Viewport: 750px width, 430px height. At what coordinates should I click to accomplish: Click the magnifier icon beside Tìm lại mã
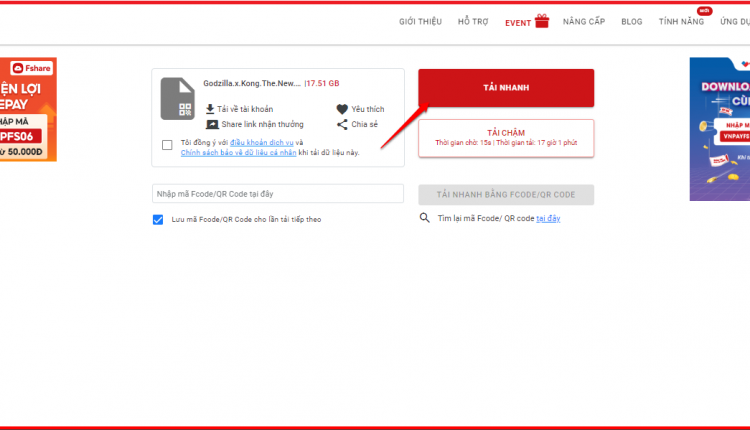pos(424,218)
